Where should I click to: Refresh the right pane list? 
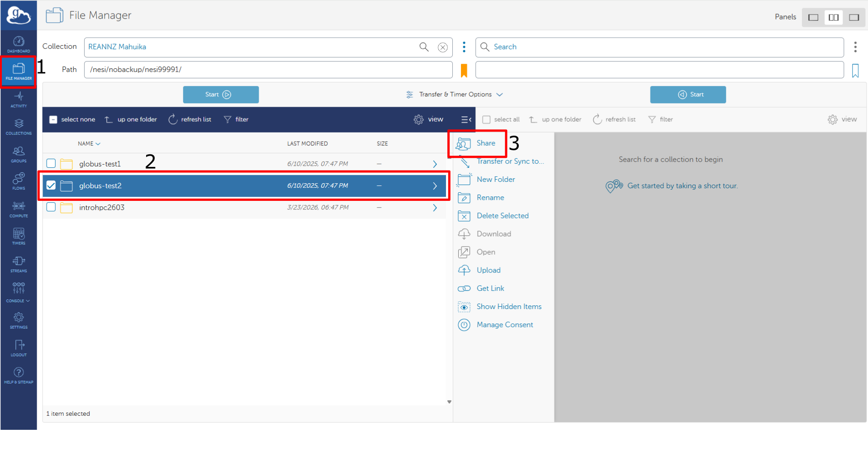(614, 119)
